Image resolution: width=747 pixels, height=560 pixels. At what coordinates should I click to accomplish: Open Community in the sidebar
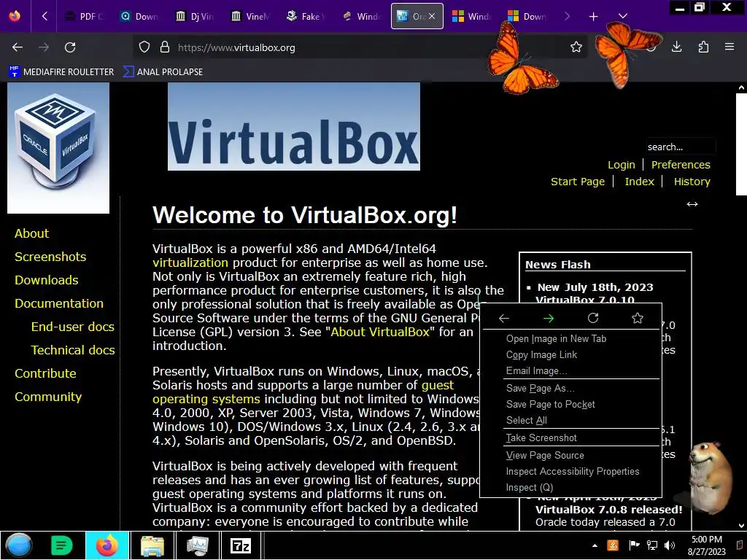click(48, 397)
